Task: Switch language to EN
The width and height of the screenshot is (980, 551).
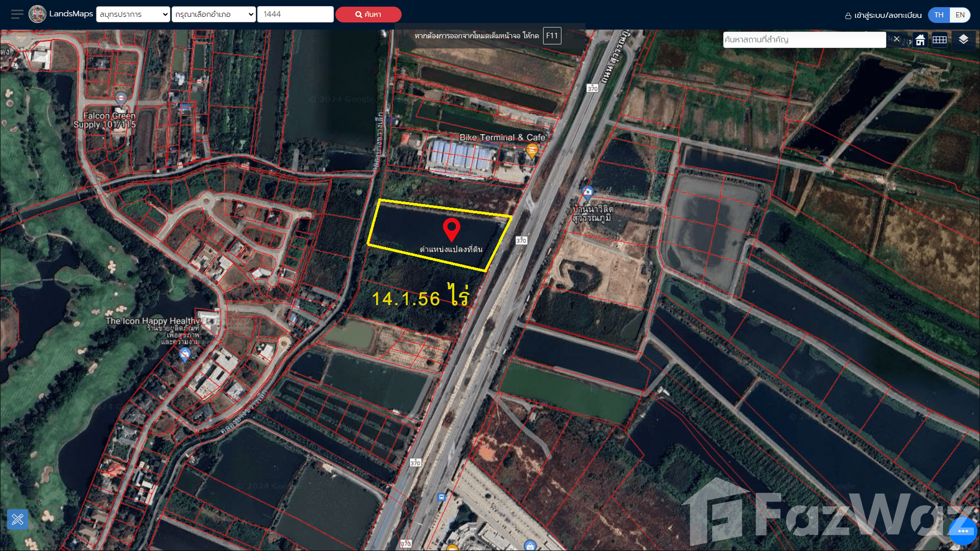Action: coord(960,15)
